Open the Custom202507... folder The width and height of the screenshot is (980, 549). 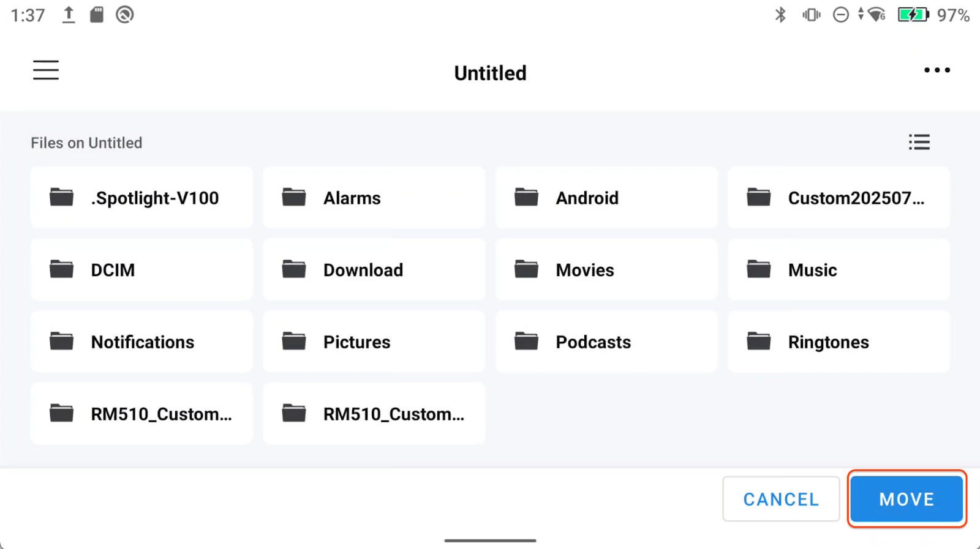839,198
